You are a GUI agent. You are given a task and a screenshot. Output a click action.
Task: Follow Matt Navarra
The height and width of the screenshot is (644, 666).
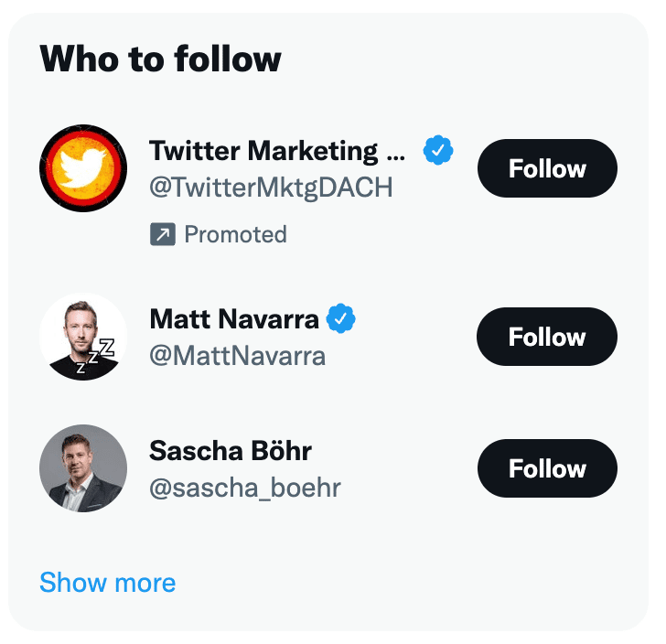(x=547, y=337)
